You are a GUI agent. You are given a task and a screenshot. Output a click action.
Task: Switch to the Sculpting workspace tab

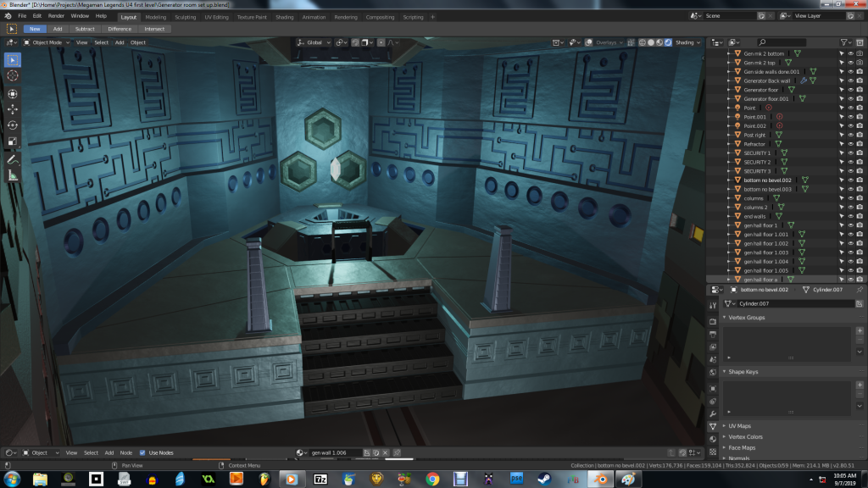coord(185,16)
